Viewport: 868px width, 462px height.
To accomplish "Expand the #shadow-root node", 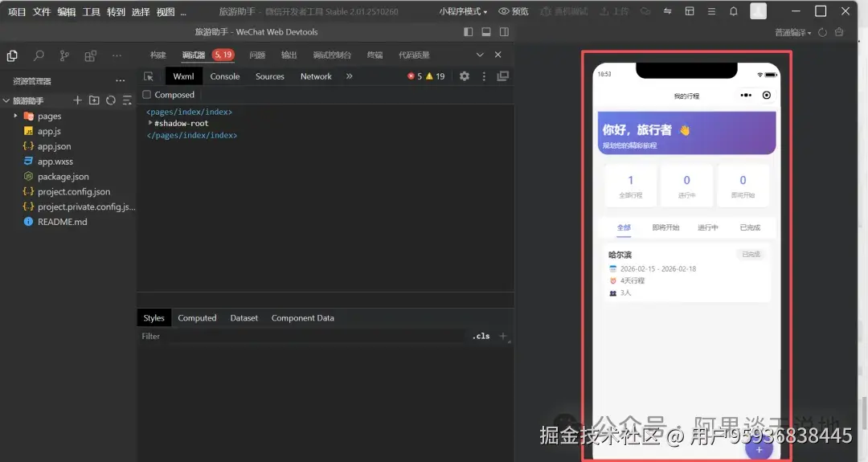I will pos(150,123).
